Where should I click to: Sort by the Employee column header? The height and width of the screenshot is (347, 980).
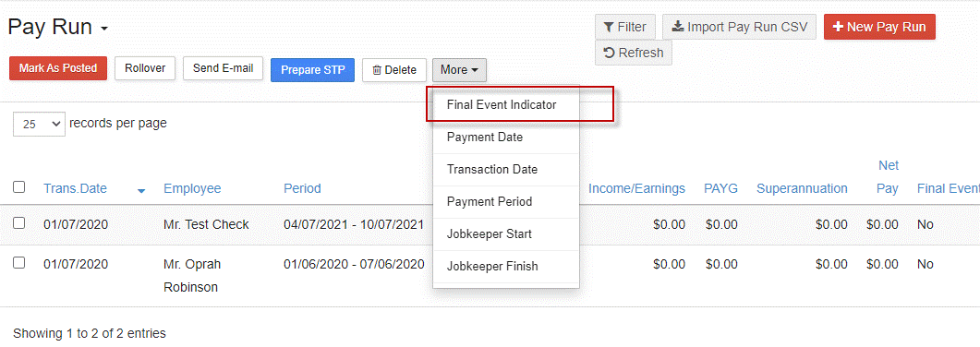(x=192, y=188)
